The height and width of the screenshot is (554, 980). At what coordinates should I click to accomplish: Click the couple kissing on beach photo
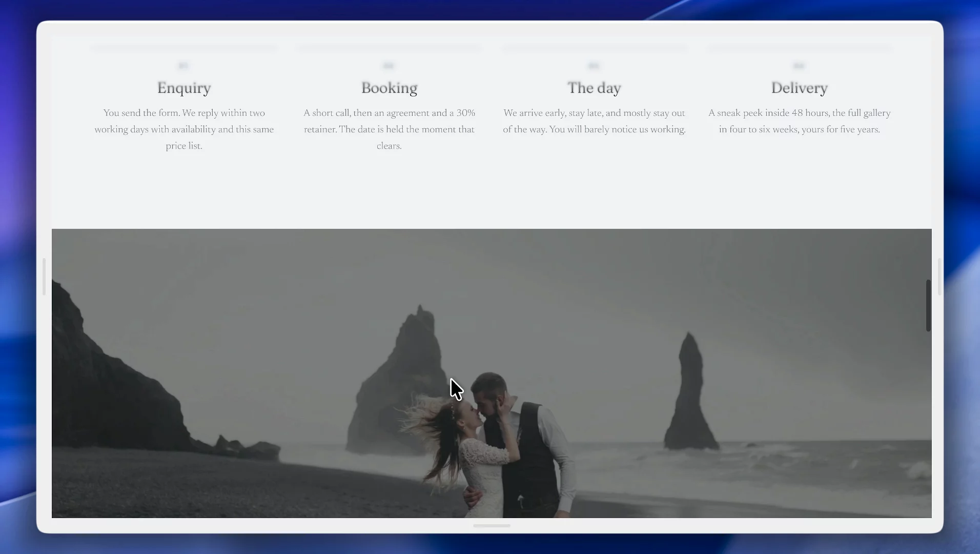[492, 373]
